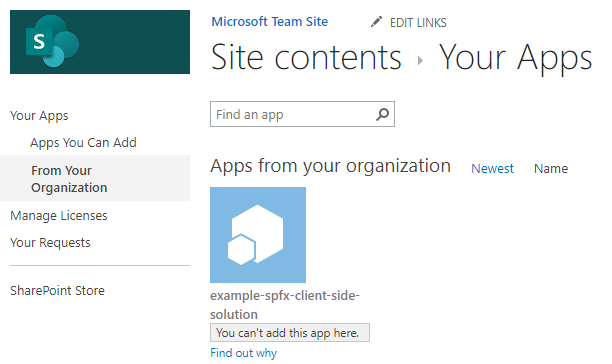Sort apps by Name
This screenshot has width=612, height=364.
(551, 169)
